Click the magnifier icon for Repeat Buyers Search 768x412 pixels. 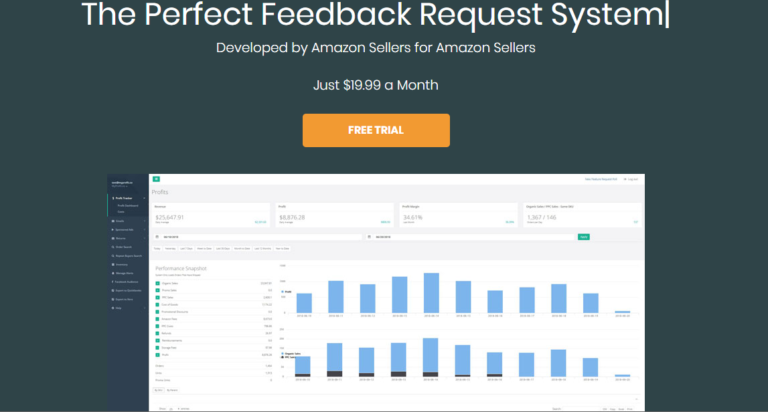coord(113,256)
